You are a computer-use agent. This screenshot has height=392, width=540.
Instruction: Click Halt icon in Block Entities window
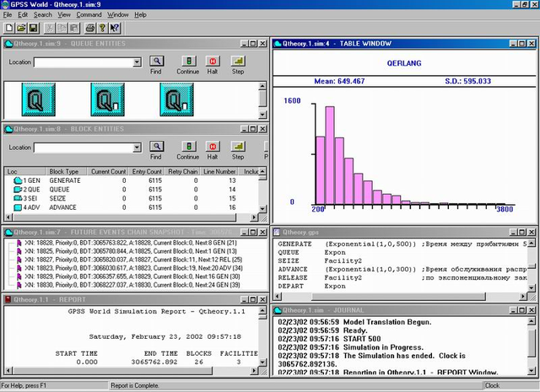pyautogui.click(x=213, y=147)
